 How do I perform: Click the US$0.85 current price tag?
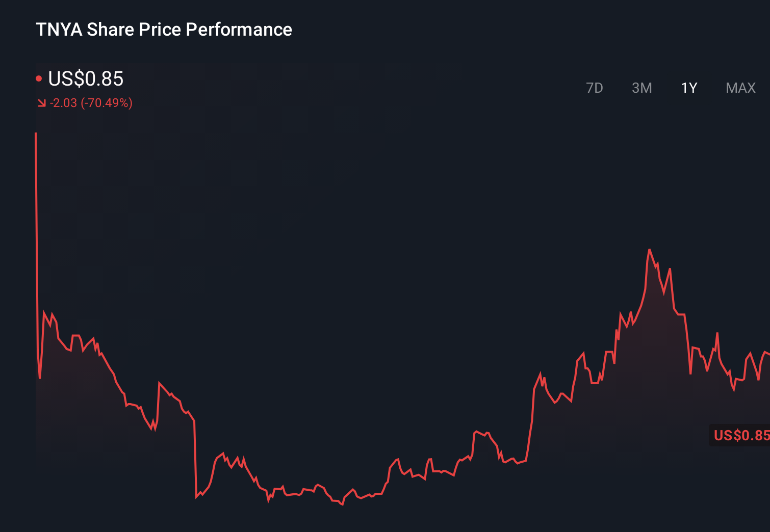pos(741,435)
